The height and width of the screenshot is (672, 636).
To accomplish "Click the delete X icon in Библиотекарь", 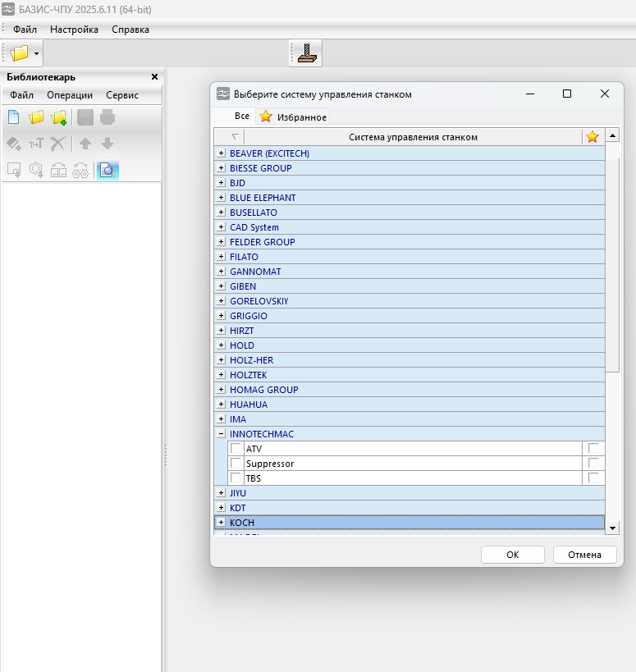I will pyautogui.click(x=57, y=144).
